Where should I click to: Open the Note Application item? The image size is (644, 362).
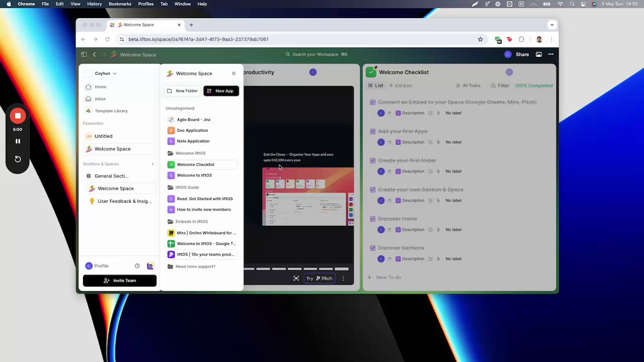[193, 141]
